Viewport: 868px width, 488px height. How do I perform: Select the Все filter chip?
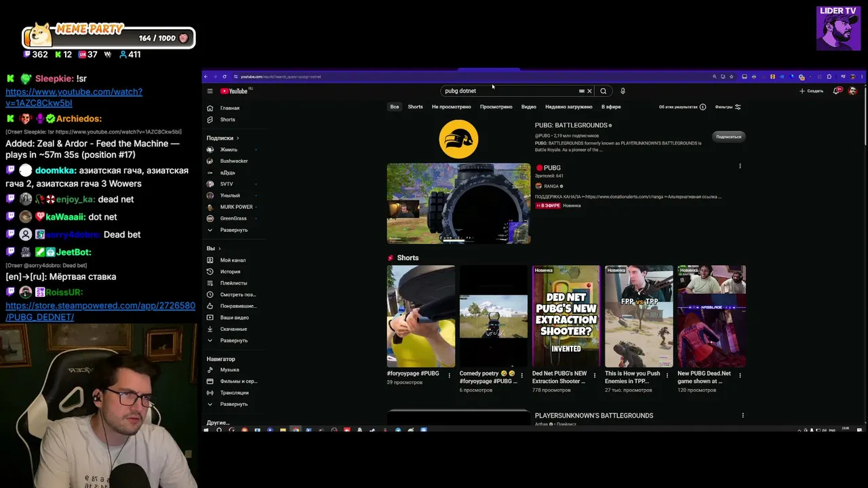click(x=394, y=107)
